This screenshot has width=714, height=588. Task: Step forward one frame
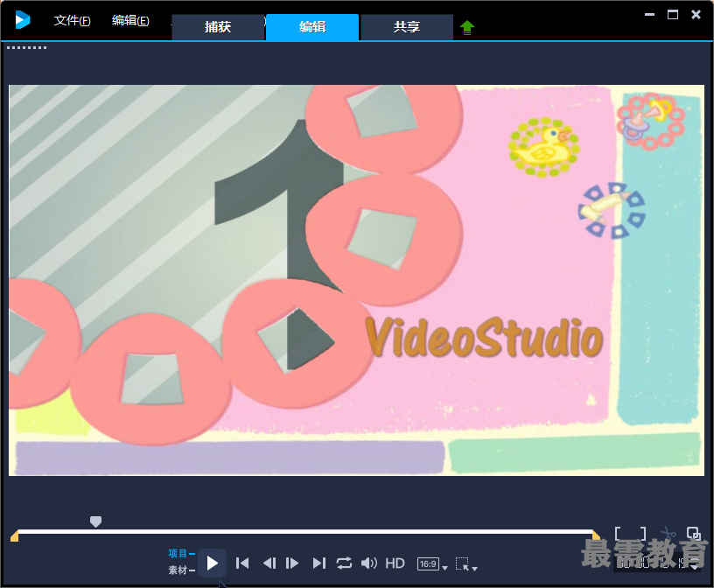pos(292,563)
